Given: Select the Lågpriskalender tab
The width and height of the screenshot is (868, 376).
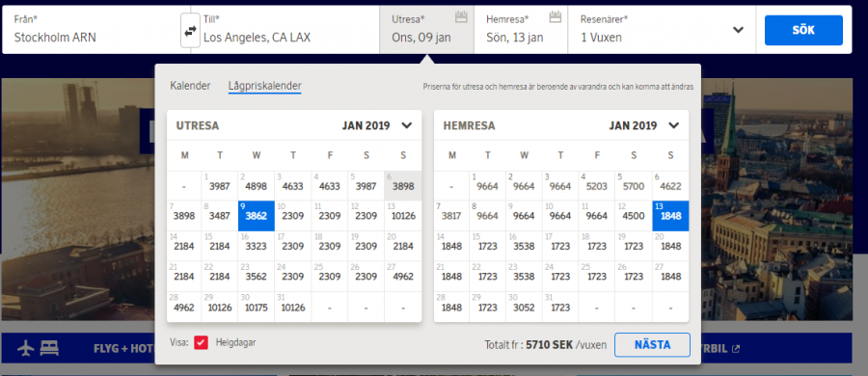Looking at the screenshot, I should [264, 86].
